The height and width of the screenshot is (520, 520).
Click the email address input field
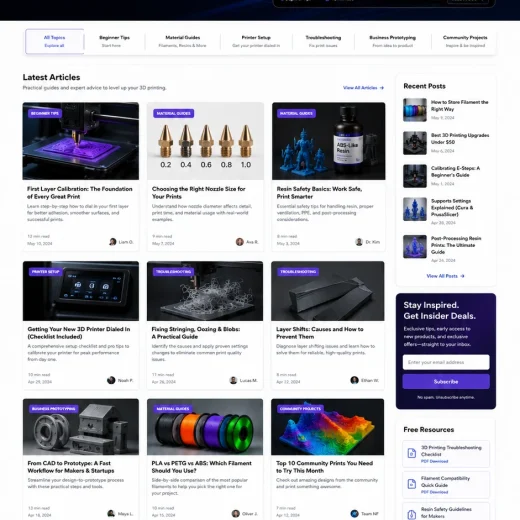click(x=446, y=362)
